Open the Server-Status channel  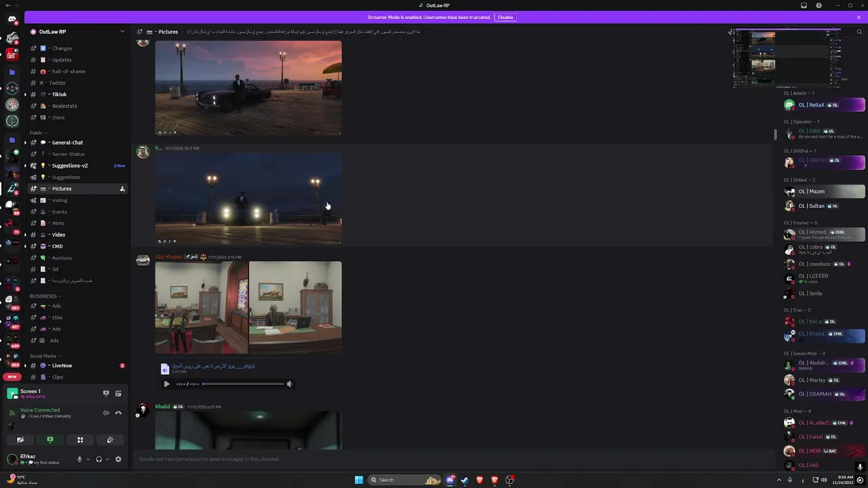click(77, 154)
